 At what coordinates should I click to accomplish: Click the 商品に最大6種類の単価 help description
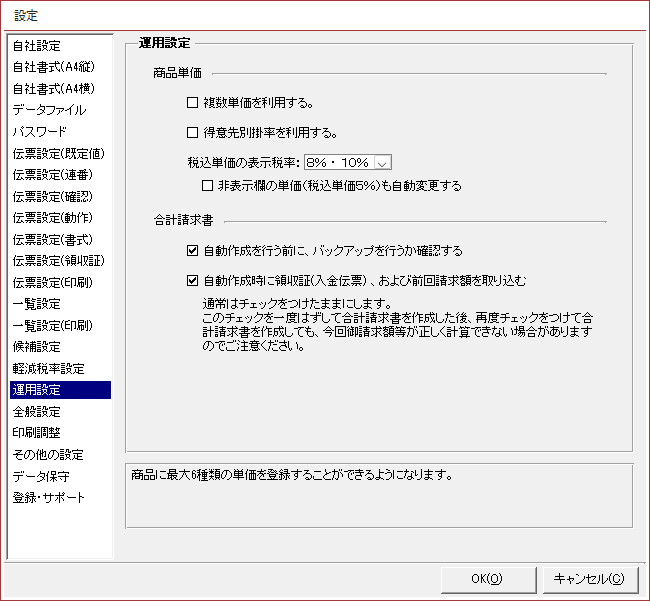point(291,475)
